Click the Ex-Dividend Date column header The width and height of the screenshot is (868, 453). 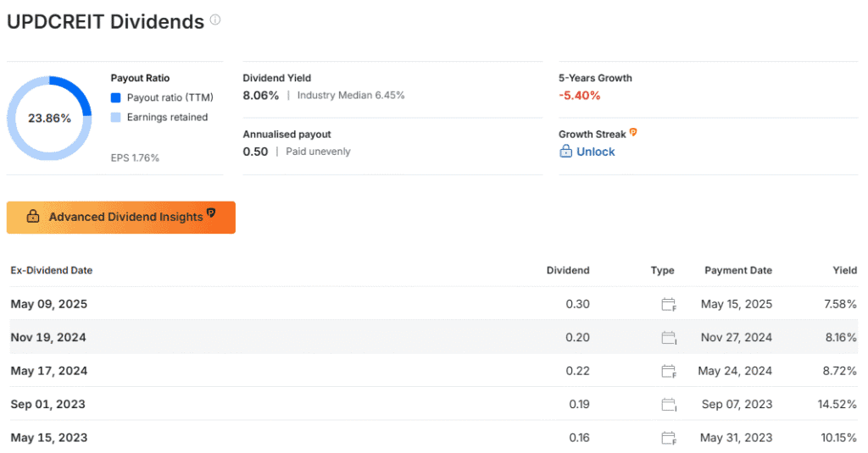(x=52, y=270)
